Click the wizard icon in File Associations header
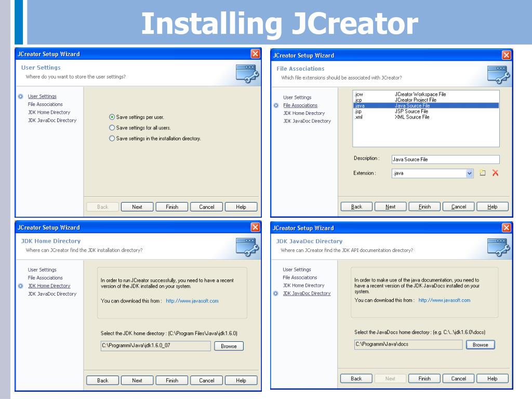Viewport: 532px width, 399px height. pyautogui.click(x=498, y=75)
